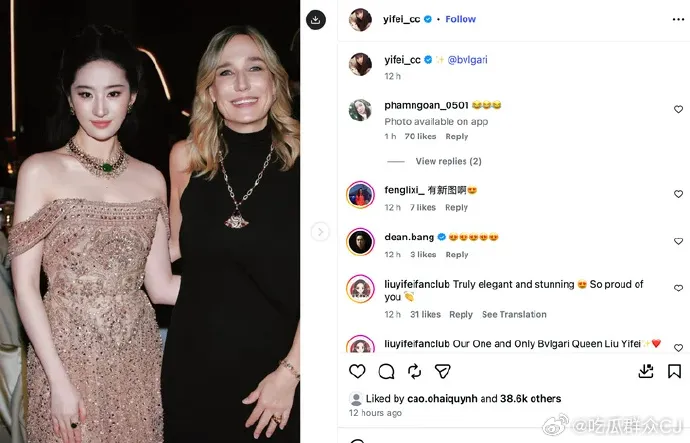Like the fenglixi_ comment
The image size is (690, 443).
tap(678, 194)
